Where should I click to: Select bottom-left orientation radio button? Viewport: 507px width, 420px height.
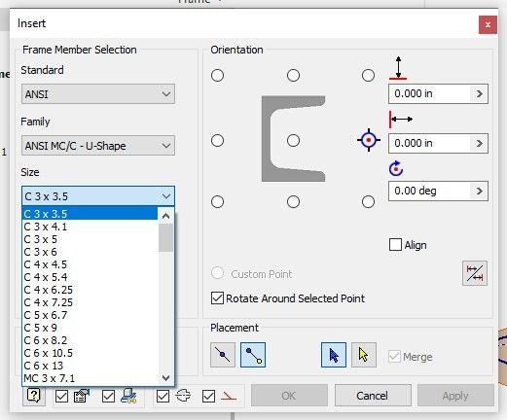coord(217,201)
